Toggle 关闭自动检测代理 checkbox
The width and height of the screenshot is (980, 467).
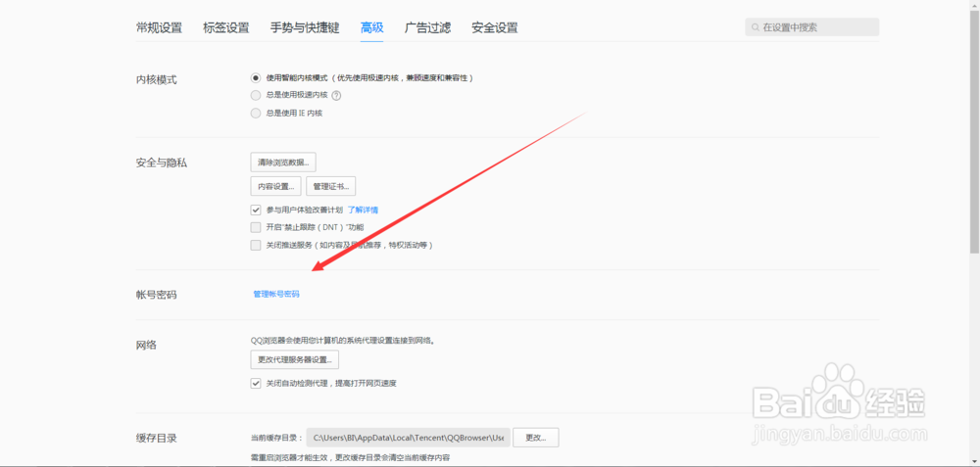(255, 384)
